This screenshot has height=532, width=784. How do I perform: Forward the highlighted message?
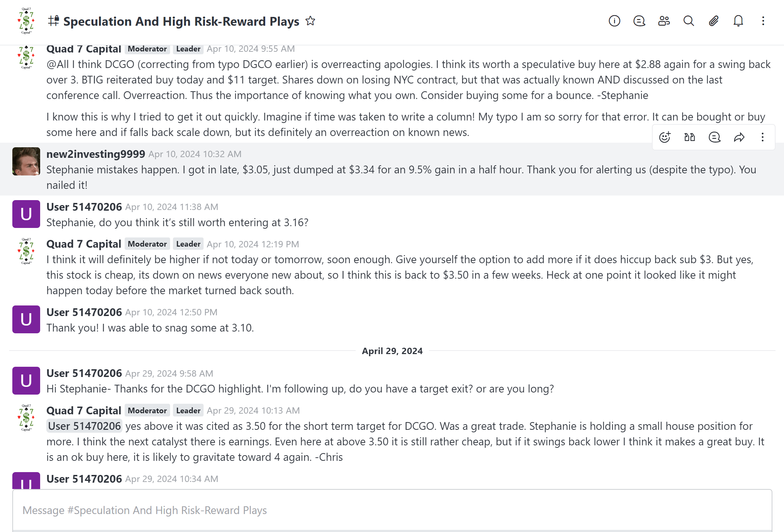(x=739, y=137)
